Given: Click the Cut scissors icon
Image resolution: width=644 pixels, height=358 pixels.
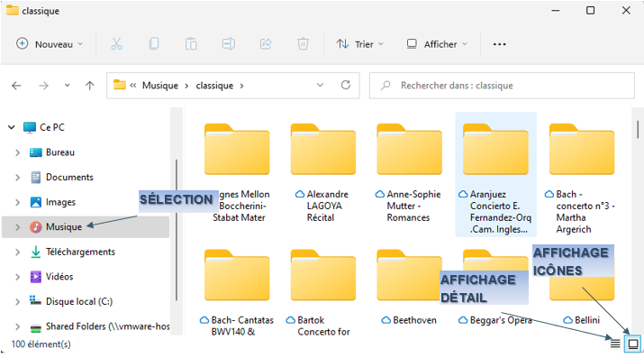Looking at the screenshot, I should tap(117, 43).
